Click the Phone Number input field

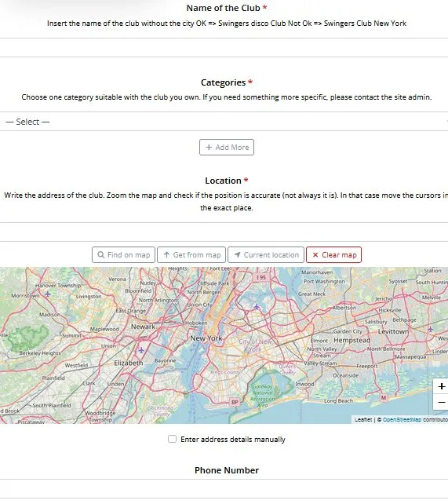tap(224, 489)
